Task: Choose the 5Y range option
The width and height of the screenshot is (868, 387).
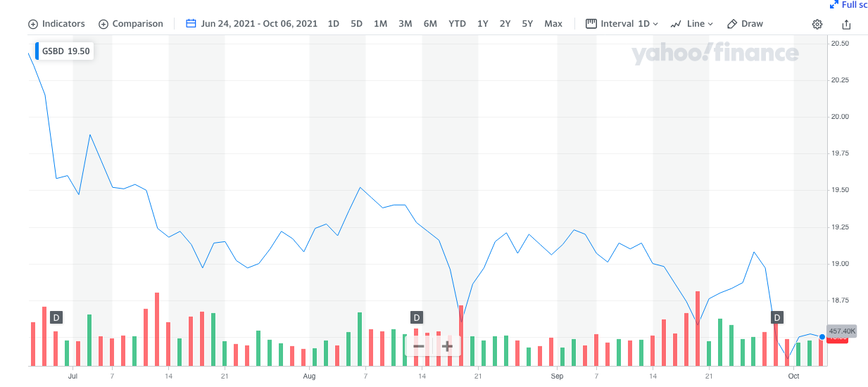Action: click(527, 23)
